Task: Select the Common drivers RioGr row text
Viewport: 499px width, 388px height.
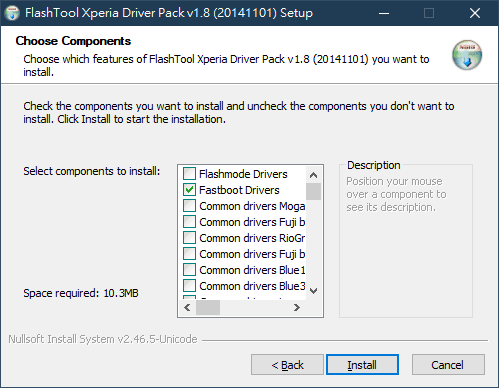Action: pyautogui.click(x=252, y=238)
